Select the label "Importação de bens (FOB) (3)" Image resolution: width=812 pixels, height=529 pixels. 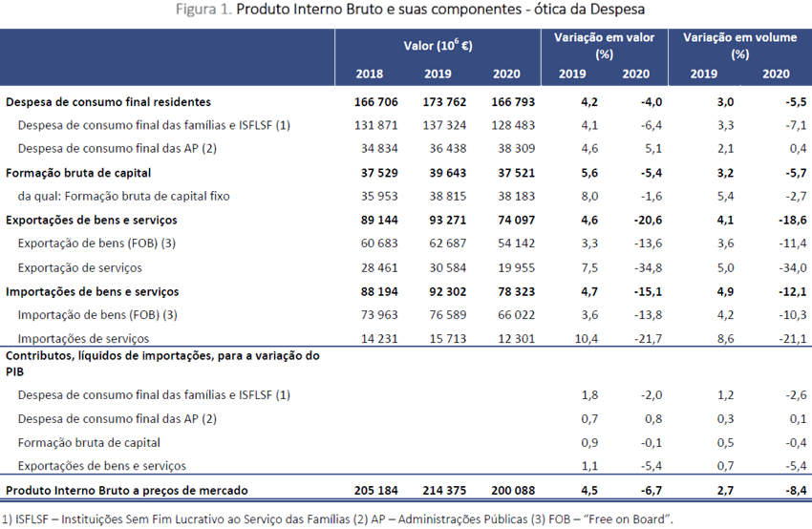[97, 315]
